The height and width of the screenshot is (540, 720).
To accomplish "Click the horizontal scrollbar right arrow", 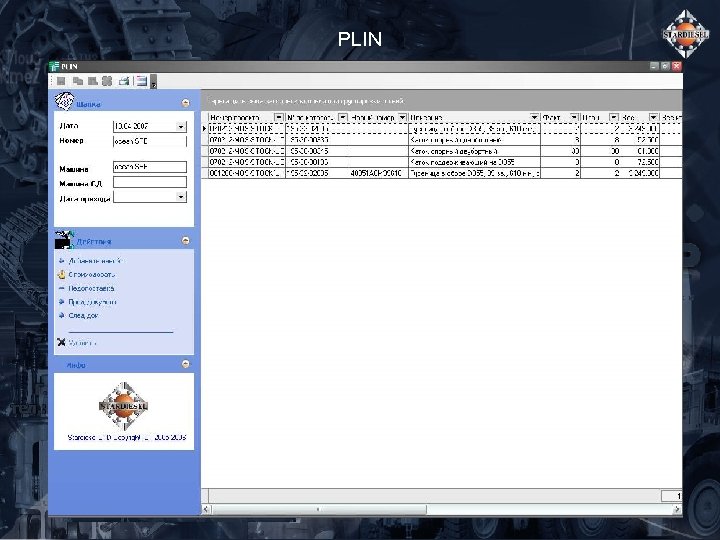I will [x=677, y=509].
